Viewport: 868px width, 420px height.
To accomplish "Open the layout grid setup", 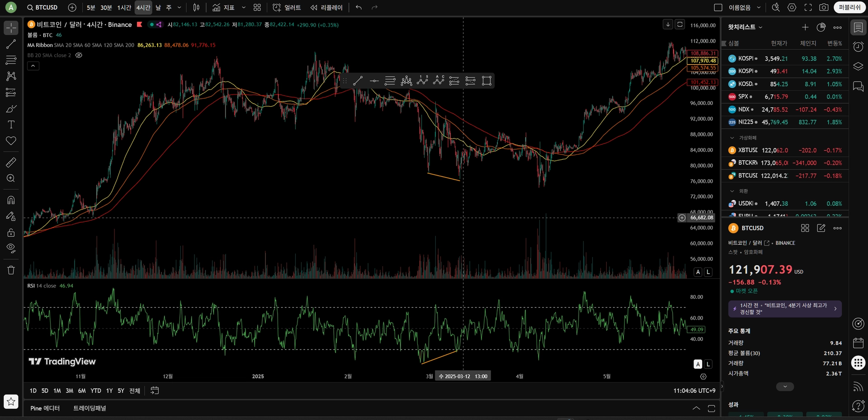I will tap(257, 7).
